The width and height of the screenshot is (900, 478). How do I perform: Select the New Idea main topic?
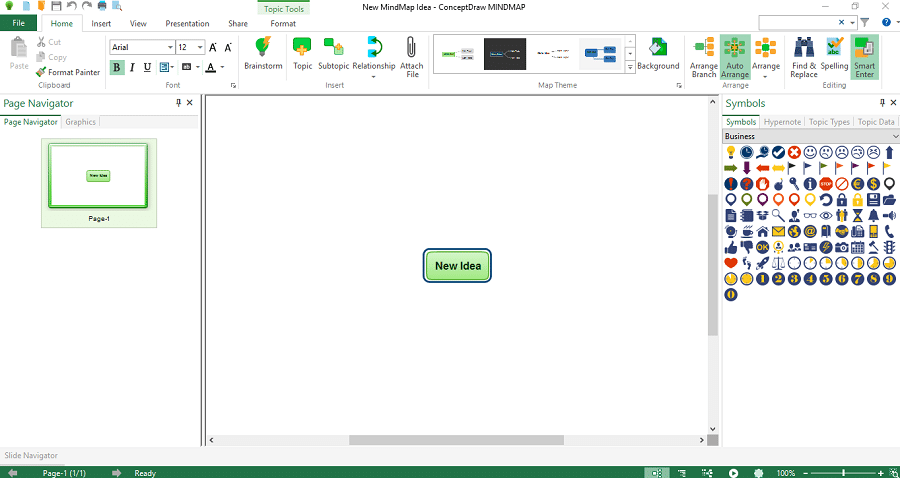pyautogui.click(x=457, y=266)
